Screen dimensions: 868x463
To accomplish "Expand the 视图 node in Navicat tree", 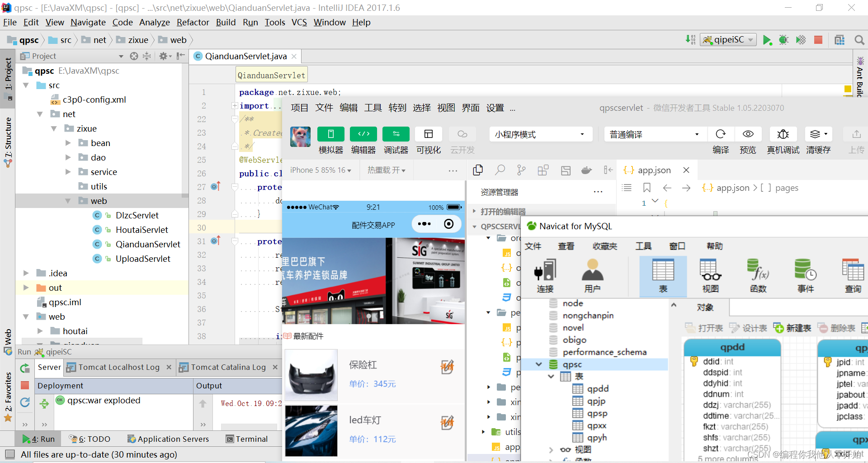I will pyautogui.click(x=551, y=450).
